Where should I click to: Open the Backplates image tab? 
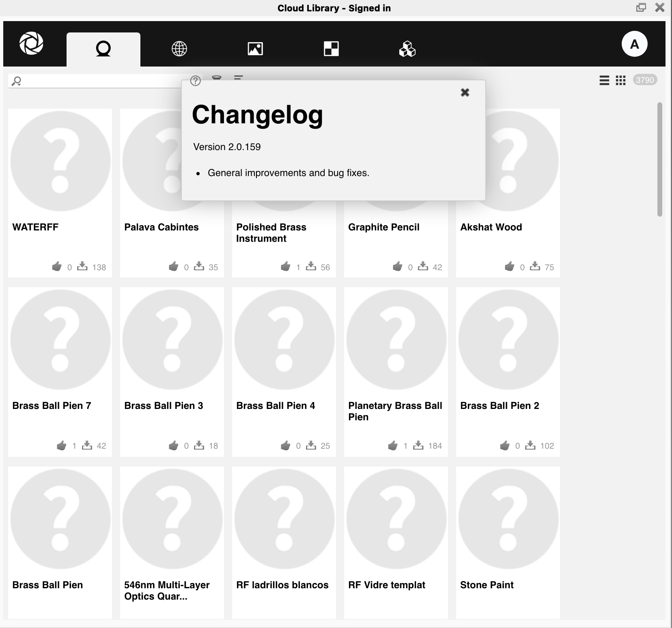point(255,49)
